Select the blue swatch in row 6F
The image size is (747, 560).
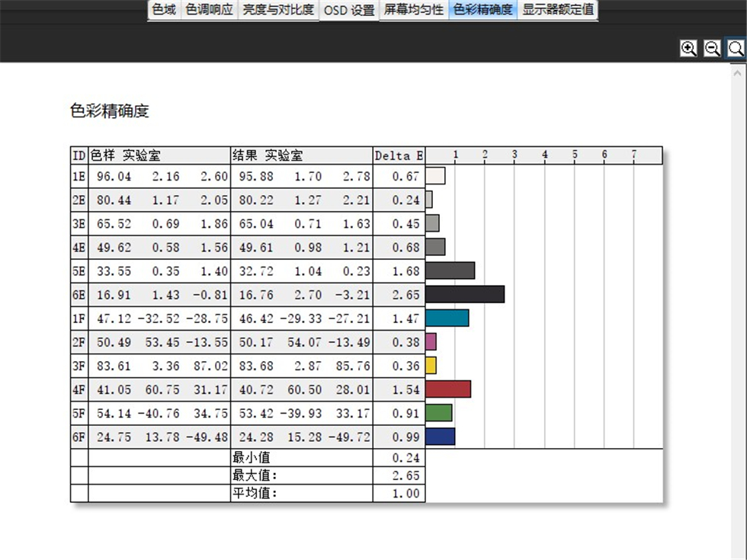click(439, 437)
